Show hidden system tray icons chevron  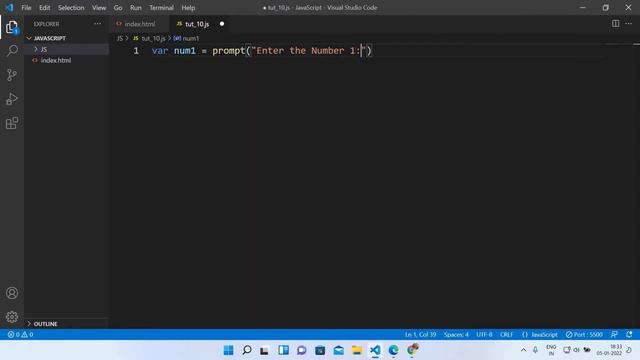click(523, 350)
